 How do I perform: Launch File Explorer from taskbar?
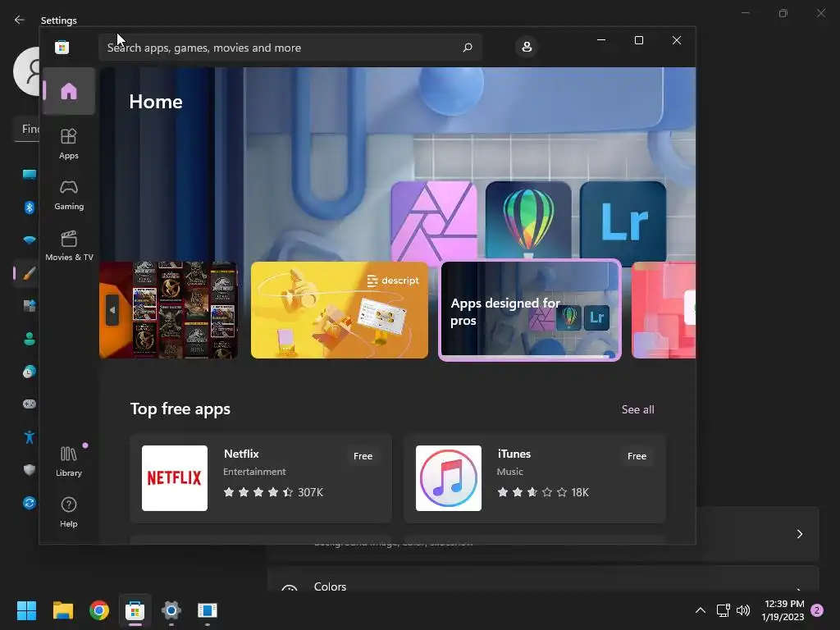(x=62, y=610)
